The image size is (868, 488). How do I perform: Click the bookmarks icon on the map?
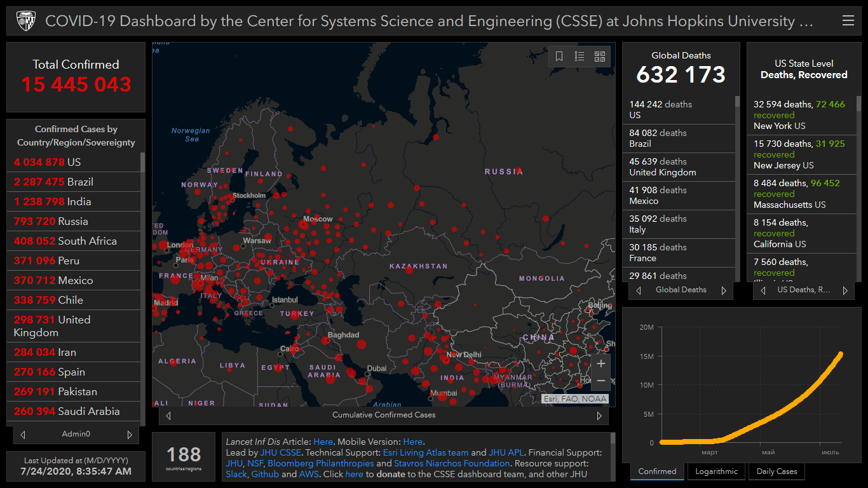coord(559,57)
